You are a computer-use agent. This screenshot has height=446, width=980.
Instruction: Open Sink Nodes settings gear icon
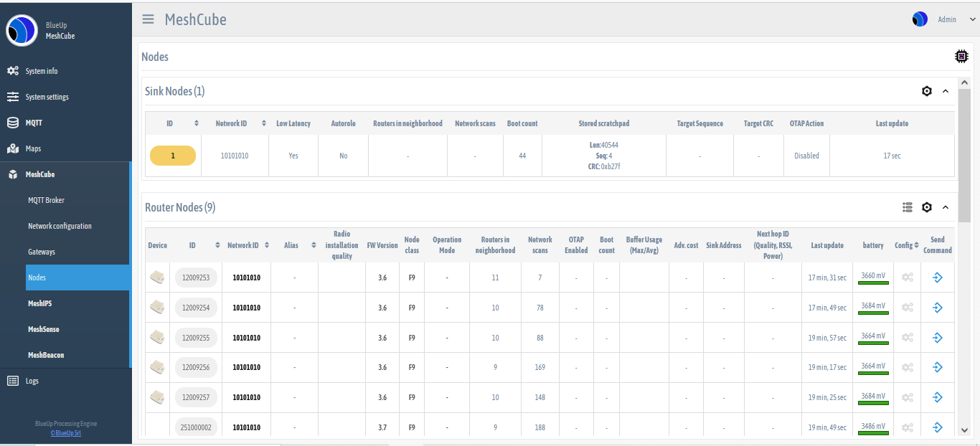pyautogui.click(x=926, y=91)
